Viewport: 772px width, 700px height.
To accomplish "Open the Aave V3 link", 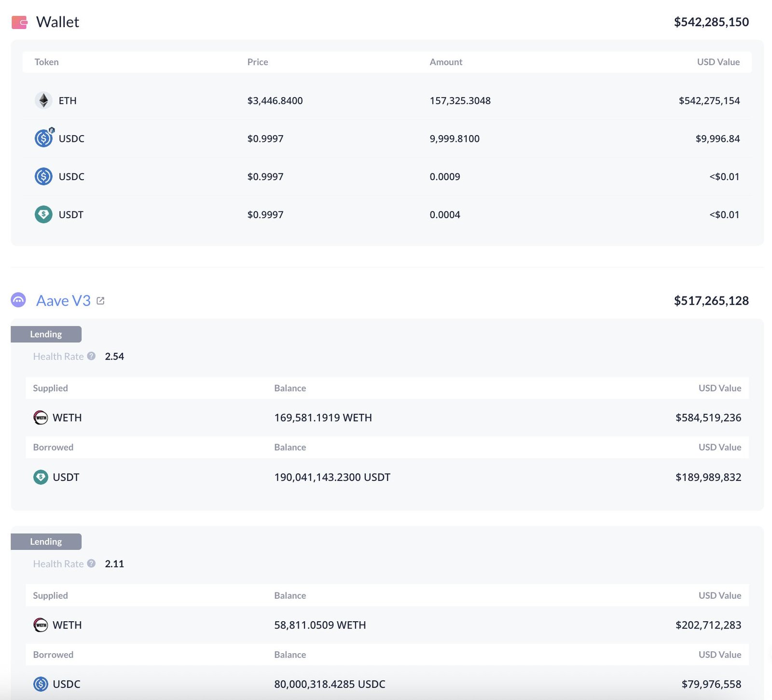I will click(x=63, y=300).
